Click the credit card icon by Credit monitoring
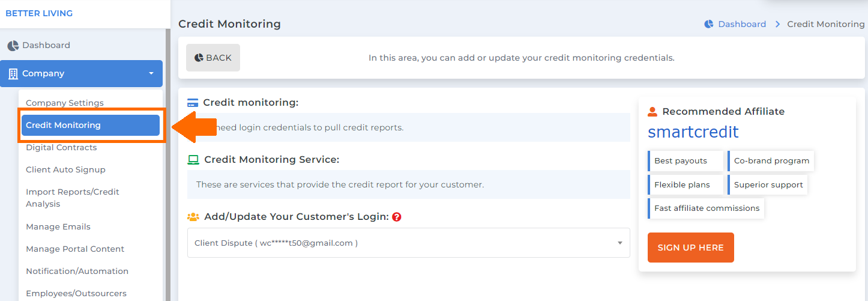The height and width of the screenshot is (301, 868). 193,103
